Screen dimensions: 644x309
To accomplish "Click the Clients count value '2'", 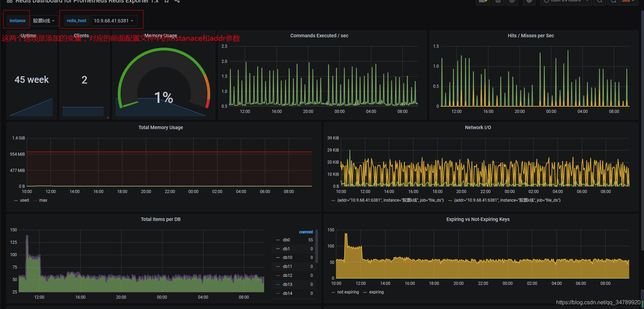I will click(84, 80).
